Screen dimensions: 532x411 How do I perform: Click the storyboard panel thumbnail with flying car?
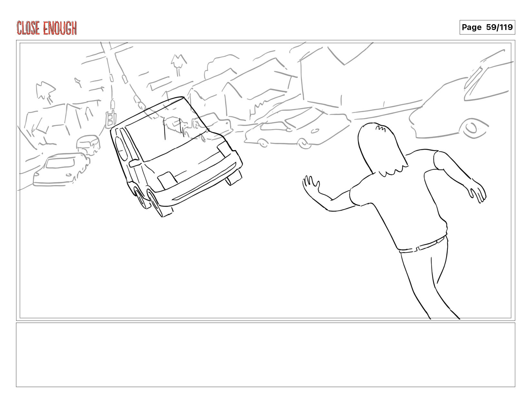pos(266,181)
